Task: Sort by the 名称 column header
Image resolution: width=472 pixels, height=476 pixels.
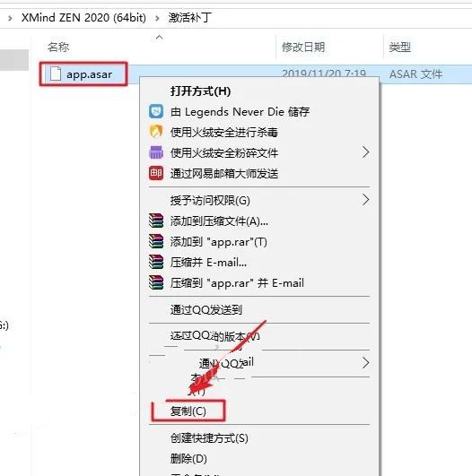Action: [58, 47]
